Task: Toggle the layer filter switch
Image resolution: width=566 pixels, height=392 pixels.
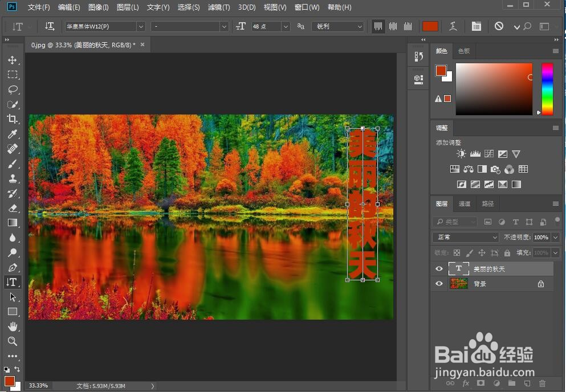Action: coord(558,219)
